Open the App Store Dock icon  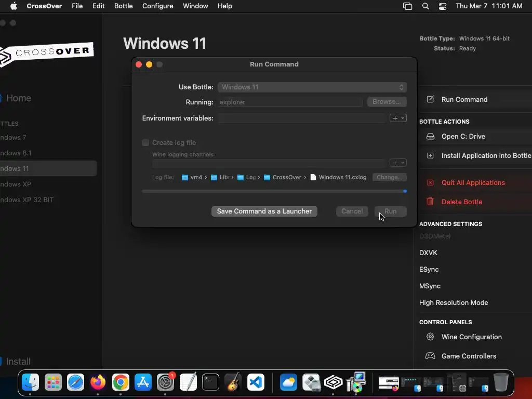[x=143, y=382]
